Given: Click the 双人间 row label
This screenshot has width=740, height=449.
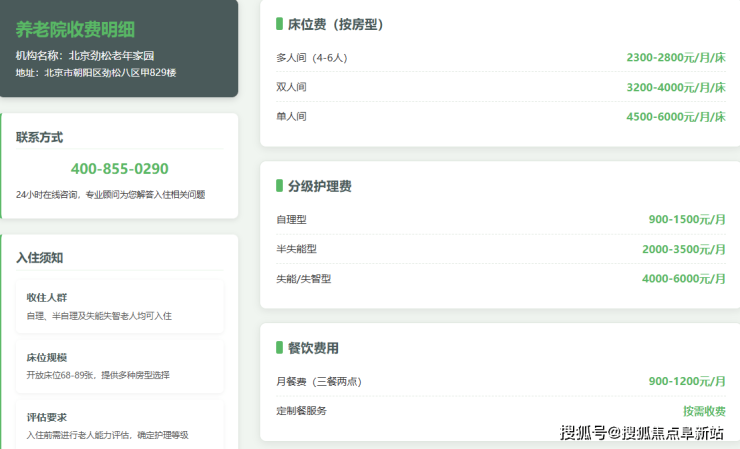Looking at the screenshot, I should (x=291, y=87).
